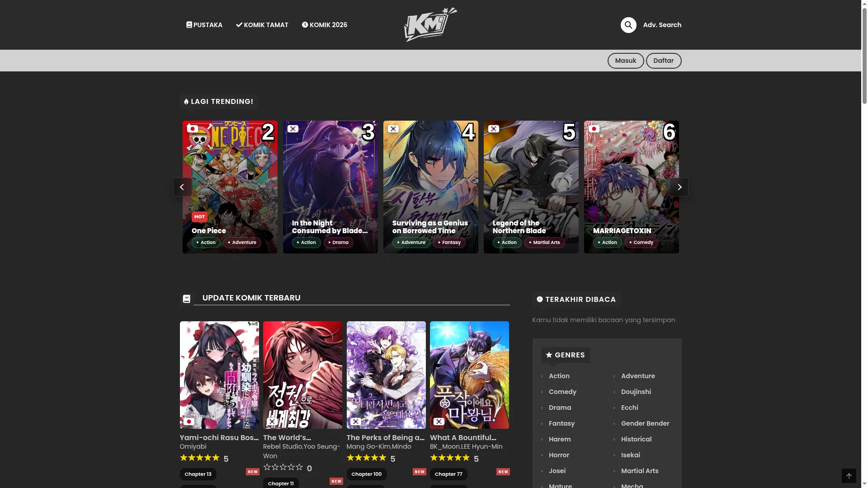
Task: Click the back-to-top arrow button
Action: [849, 476]
